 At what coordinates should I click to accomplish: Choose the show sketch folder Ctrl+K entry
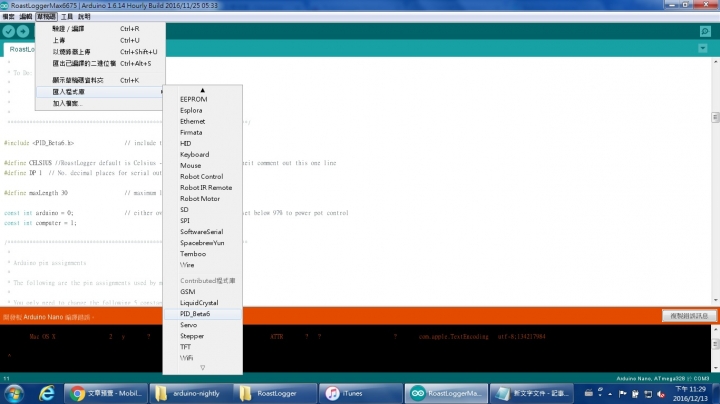click(x=100, y=80)
